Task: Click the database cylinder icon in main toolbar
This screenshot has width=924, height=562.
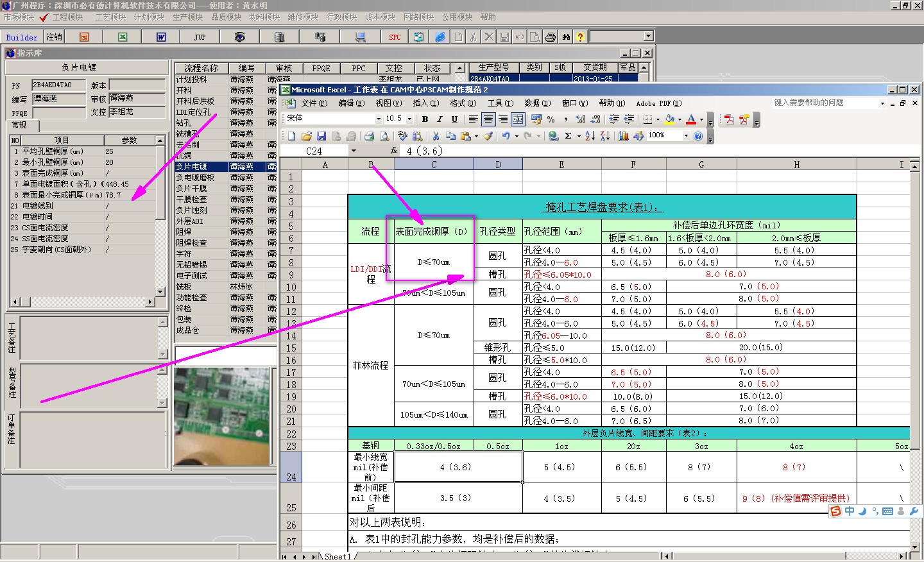Action: click(279, 37)
